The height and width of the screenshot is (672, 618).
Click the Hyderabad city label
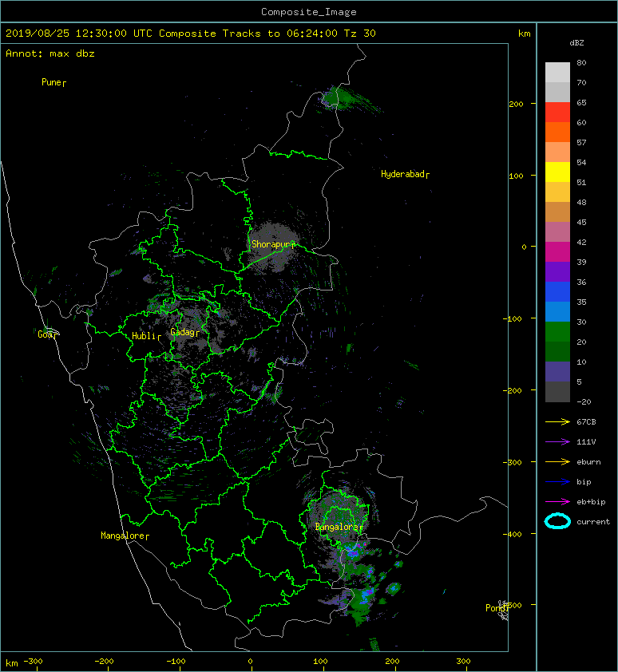[x=405, y=174]
